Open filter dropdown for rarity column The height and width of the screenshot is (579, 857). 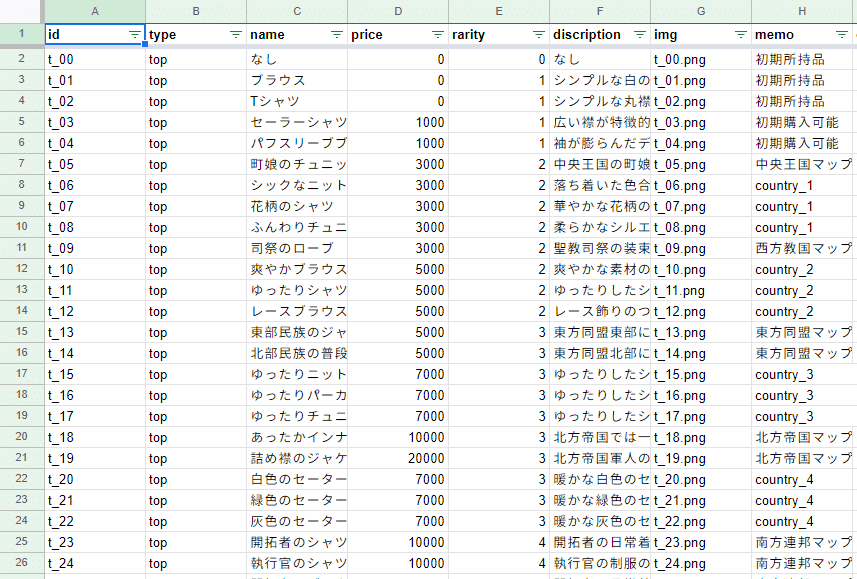coord(539,34)
